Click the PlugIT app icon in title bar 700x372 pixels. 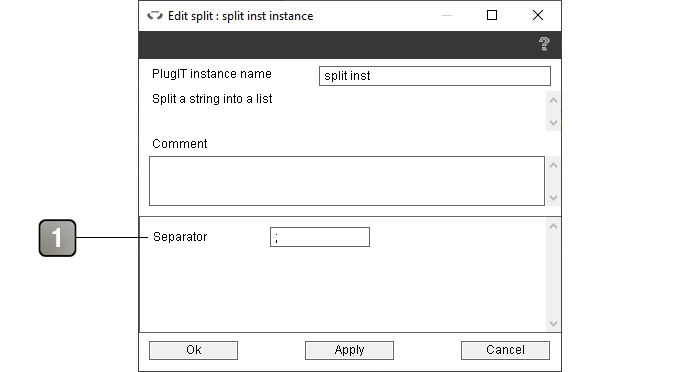point(155,16)
